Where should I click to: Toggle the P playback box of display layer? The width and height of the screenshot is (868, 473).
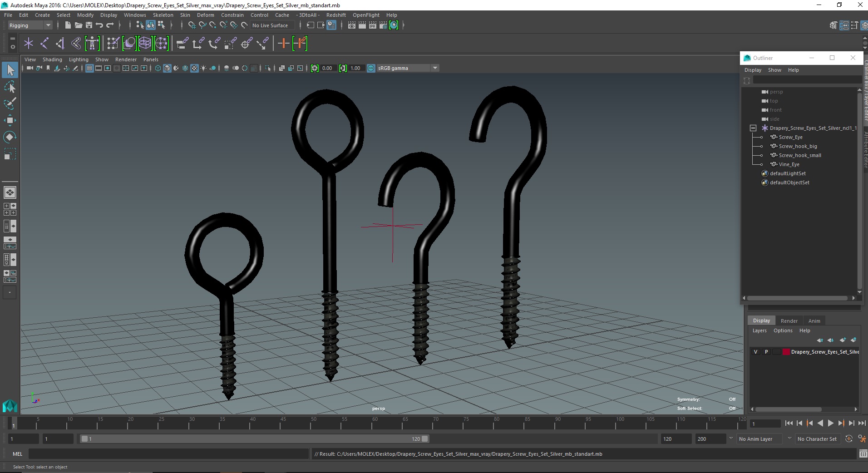[766, 352]
